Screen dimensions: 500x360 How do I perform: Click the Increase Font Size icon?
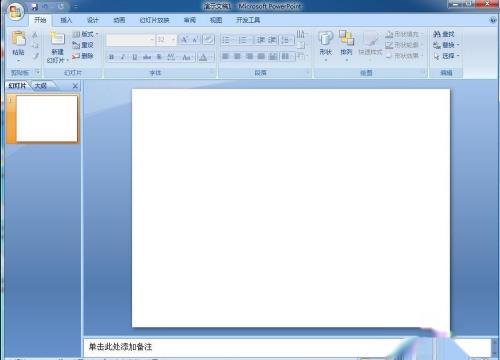184,40
